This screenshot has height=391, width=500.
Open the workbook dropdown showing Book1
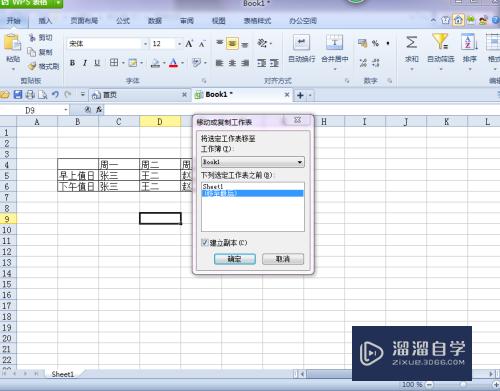coord(253,162)
